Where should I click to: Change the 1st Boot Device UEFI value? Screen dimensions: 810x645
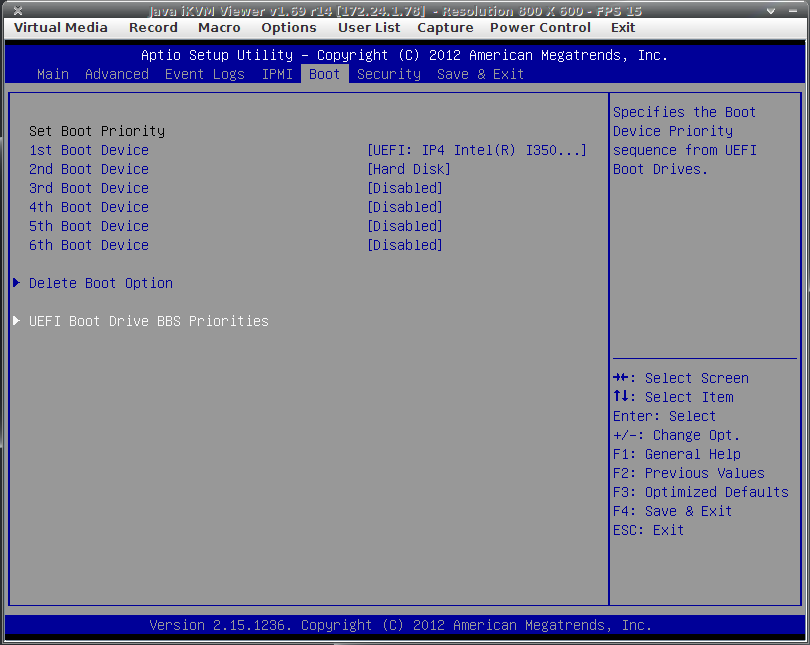477,150
